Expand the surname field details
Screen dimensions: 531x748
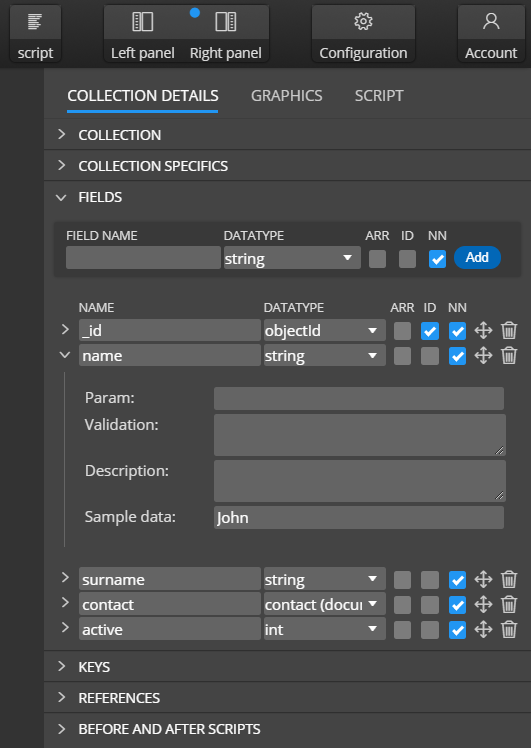(65, 577)
